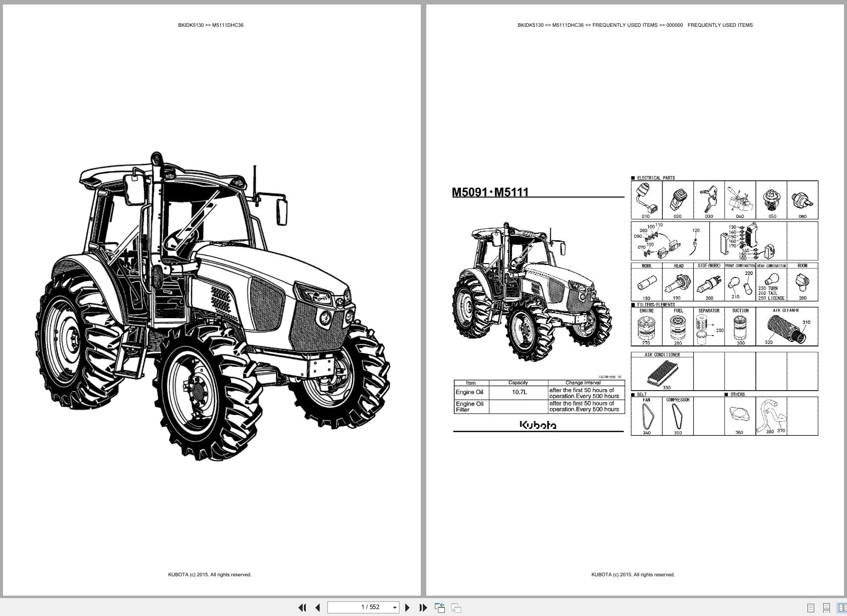Click the Kubota logo under the oil table
Screen dimensions: 847x616
click(x=538, y=425)
